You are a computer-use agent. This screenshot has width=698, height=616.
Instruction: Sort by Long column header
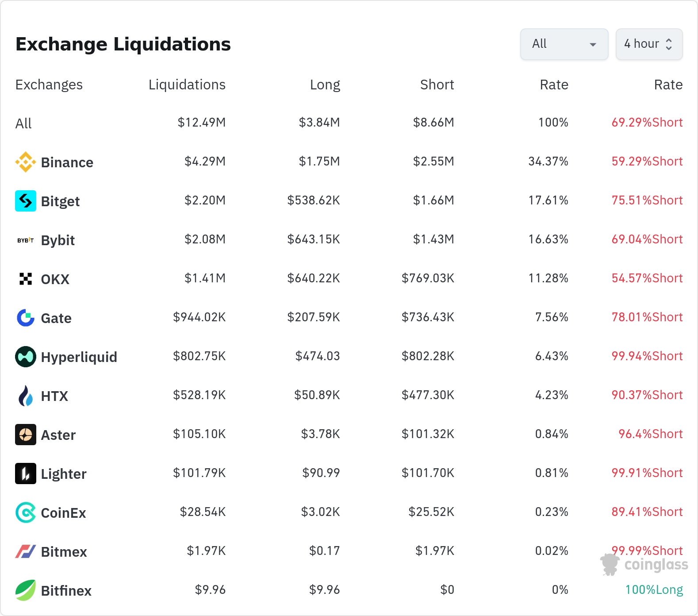(x=325, y=85)
